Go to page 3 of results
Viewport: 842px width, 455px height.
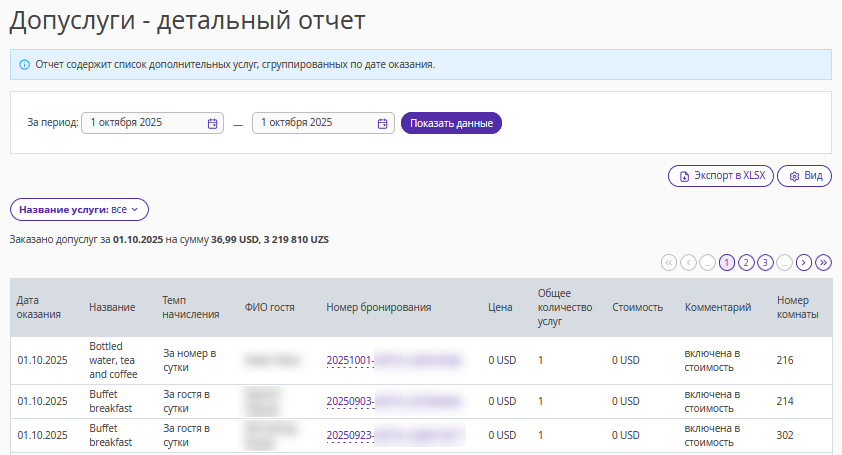click(x=765, y=263)
